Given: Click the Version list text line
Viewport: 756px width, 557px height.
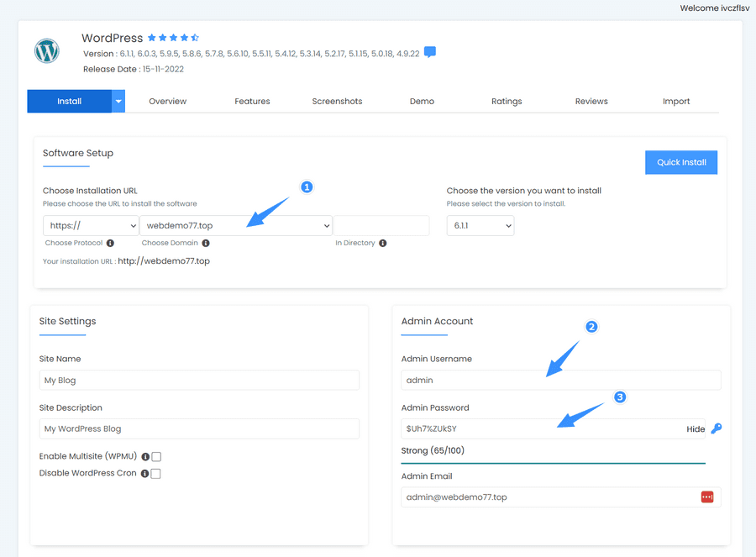Looking at the screenshot, I should (x=251, y=54).
